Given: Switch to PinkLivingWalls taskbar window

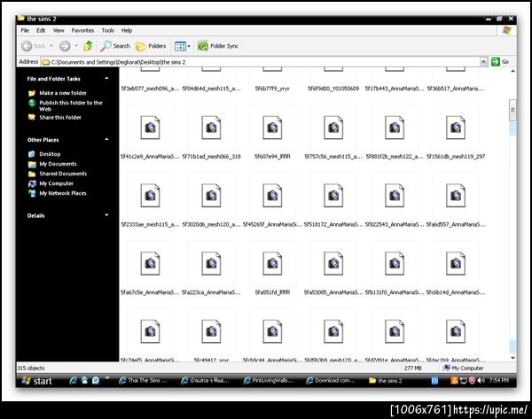Looking at the screenshot, I should 269,381.
